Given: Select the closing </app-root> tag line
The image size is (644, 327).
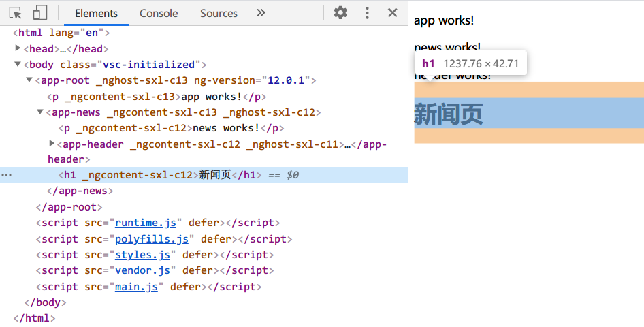Looking at the screenshot, I should click(x=69, y=207).
